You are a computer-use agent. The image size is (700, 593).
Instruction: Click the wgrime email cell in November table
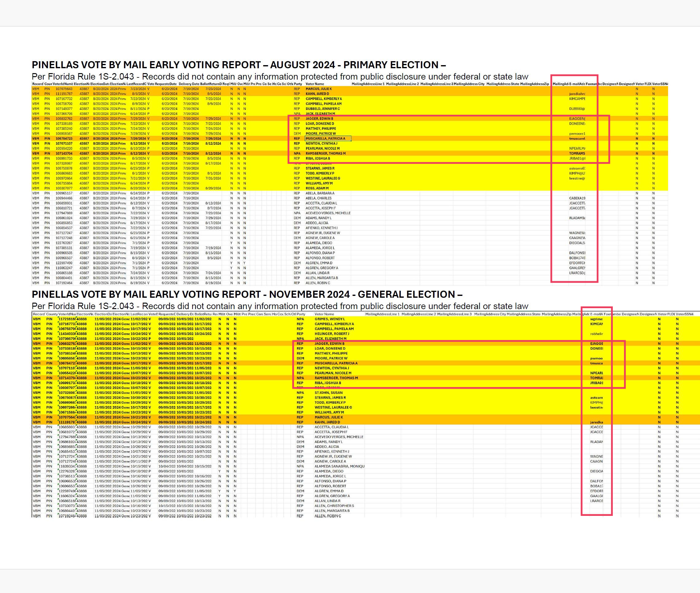[596, 319]
